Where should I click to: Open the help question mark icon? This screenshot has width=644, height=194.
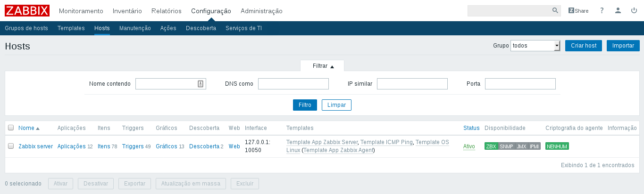pyautogui.click(x=602, y=11)
